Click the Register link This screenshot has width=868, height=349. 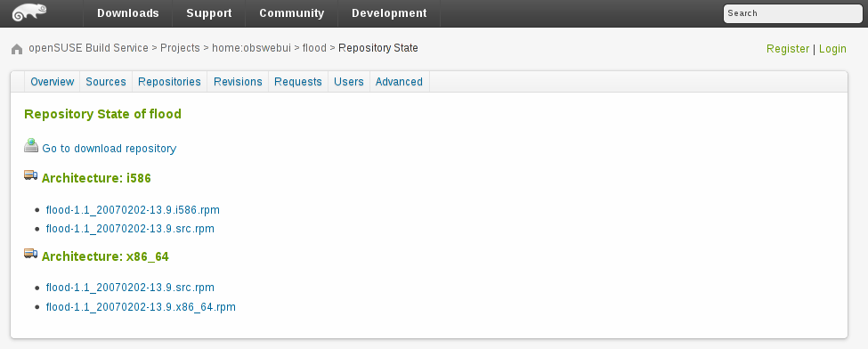(x=788, y=49)
